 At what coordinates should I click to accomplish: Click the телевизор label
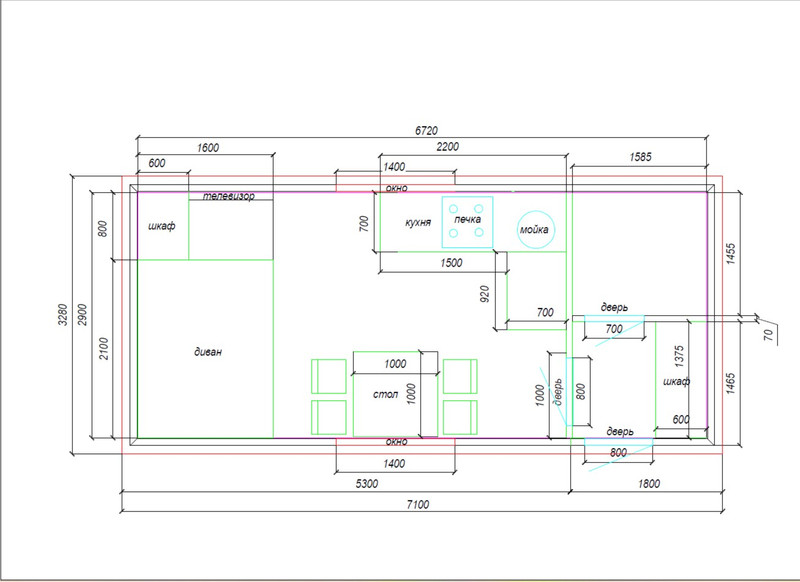coord(229,196)
